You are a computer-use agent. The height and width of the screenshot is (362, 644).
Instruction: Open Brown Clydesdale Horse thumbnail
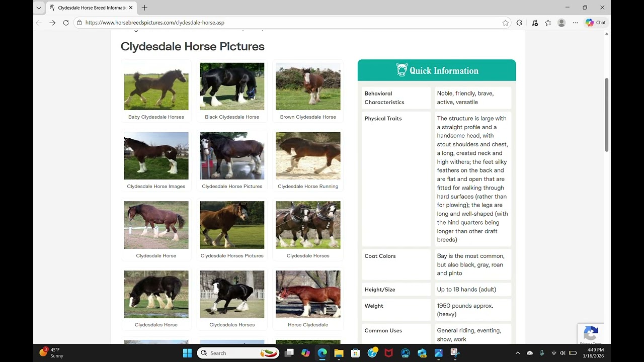pyautogui.click(x=308, y=86)
